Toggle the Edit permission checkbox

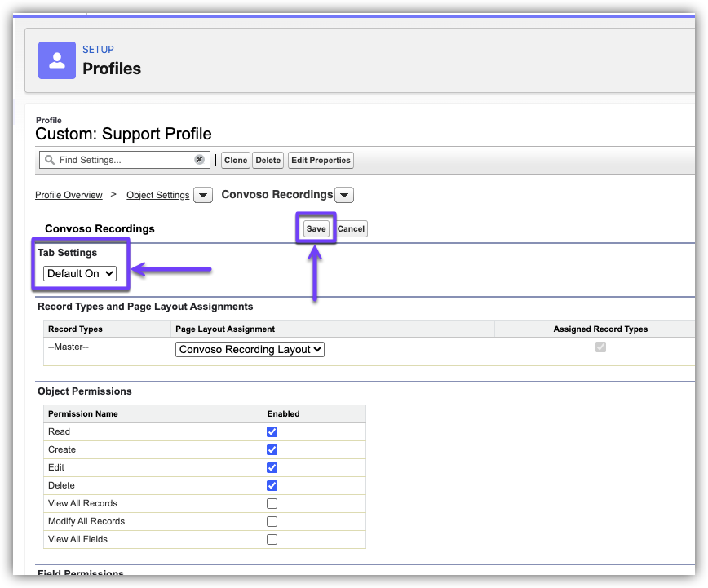[x=272, y=467]
